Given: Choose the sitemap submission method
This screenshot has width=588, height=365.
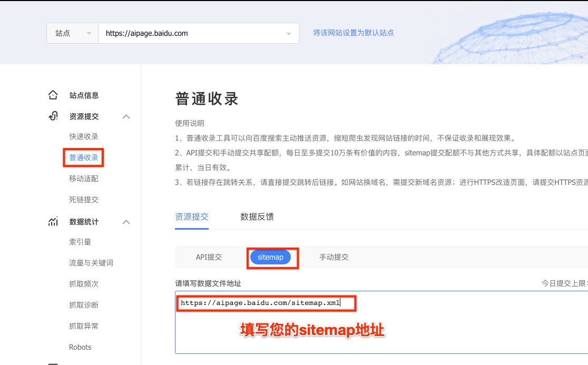Looking at the screenshot, I should tap(270, 257).
